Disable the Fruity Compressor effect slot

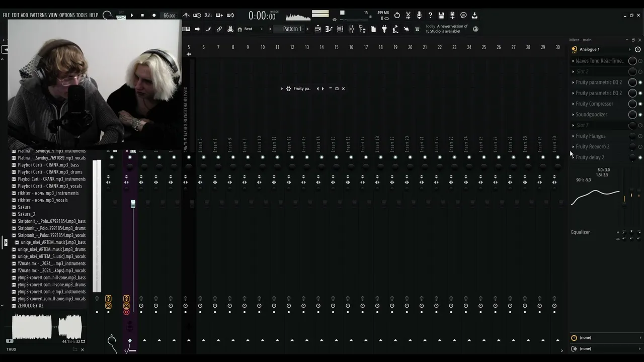[x=640, y=104]
